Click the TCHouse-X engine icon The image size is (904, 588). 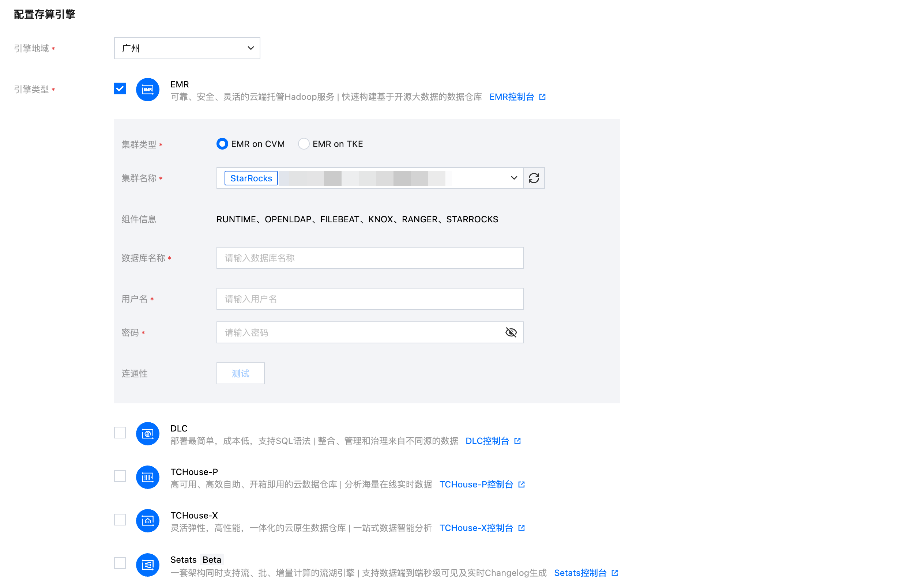(x=147, y=520)
